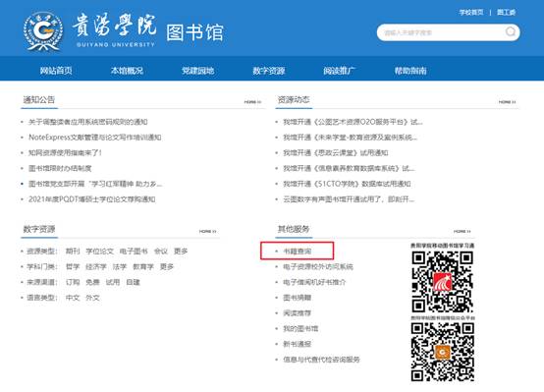Viewport: 544px width, 392px height.
Task: Open the 51CTO学院 database trial notice
Action: pos(347,184)
